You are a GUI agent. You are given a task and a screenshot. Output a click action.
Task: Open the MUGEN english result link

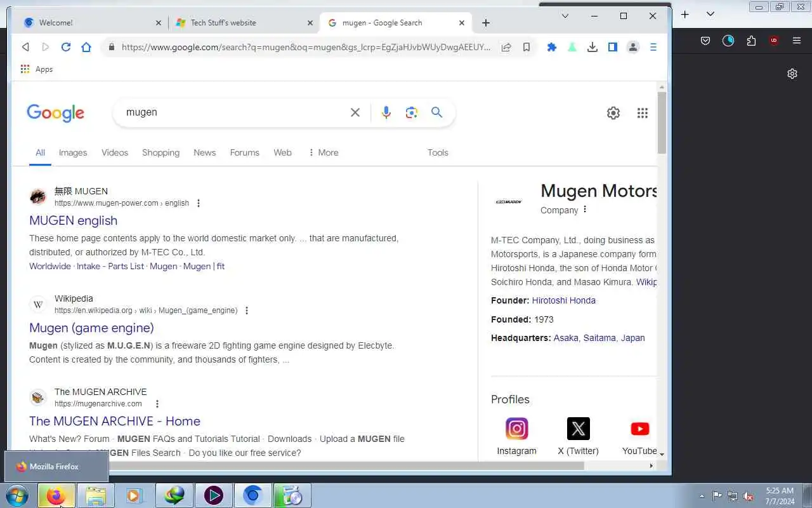pyautogui.click(x=73, y=220)
